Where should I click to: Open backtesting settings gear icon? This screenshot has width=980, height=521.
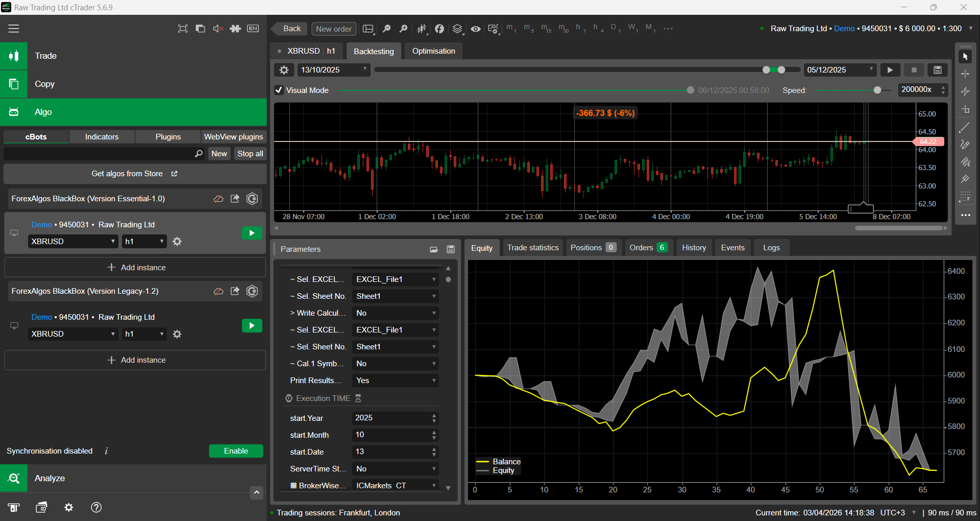pos(284,70)
